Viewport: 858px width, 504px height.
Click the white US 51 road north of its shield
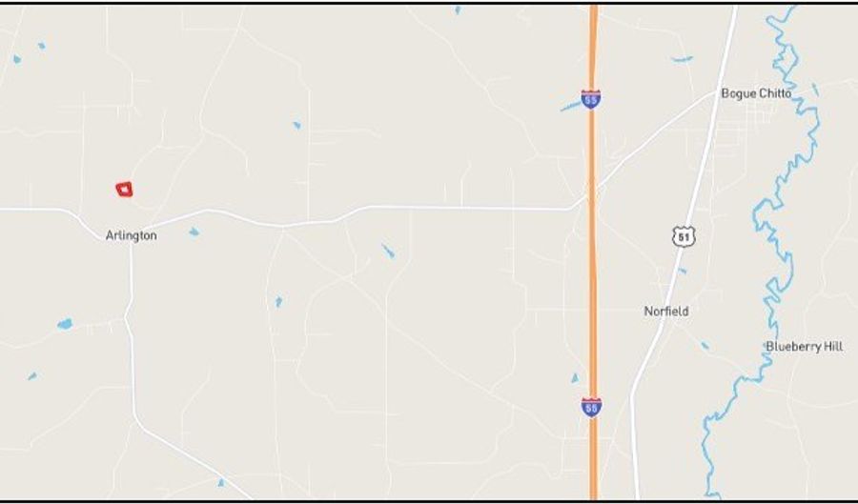pyautogui.click(x=707, y=136)
